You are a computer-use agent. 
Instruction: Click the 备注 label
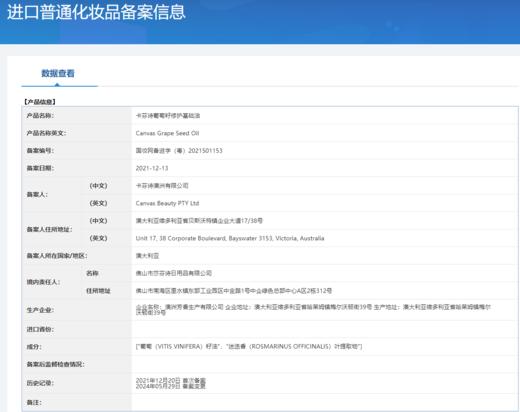tap(34, 403)
